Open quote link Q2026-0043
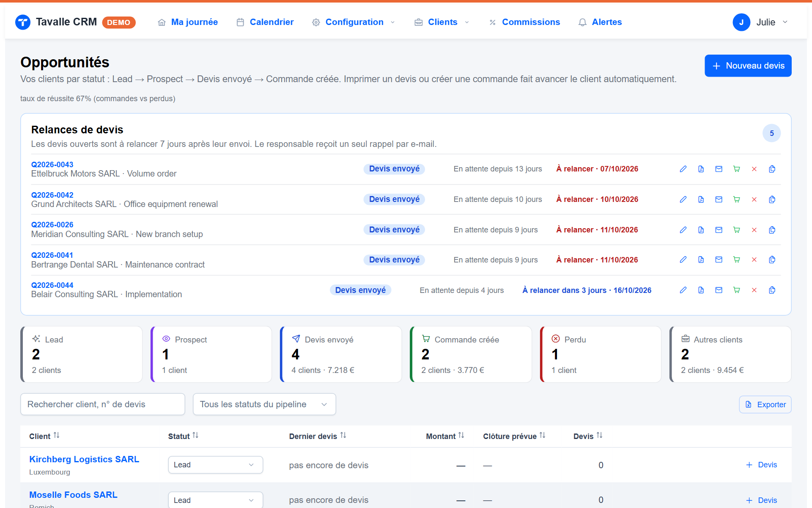 [52, 164]
